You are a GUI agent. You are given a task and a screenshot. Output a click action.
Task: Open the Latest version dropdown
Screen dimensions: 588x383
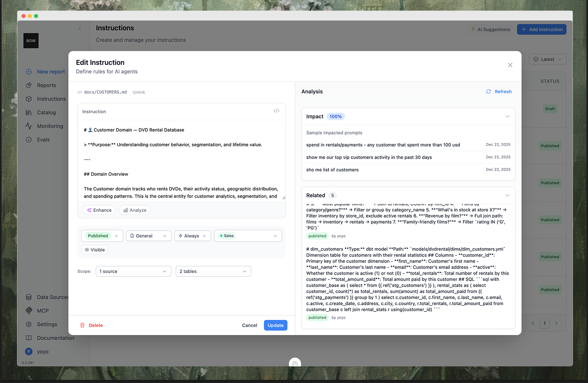pyautogui.click(x=548, y=59)
